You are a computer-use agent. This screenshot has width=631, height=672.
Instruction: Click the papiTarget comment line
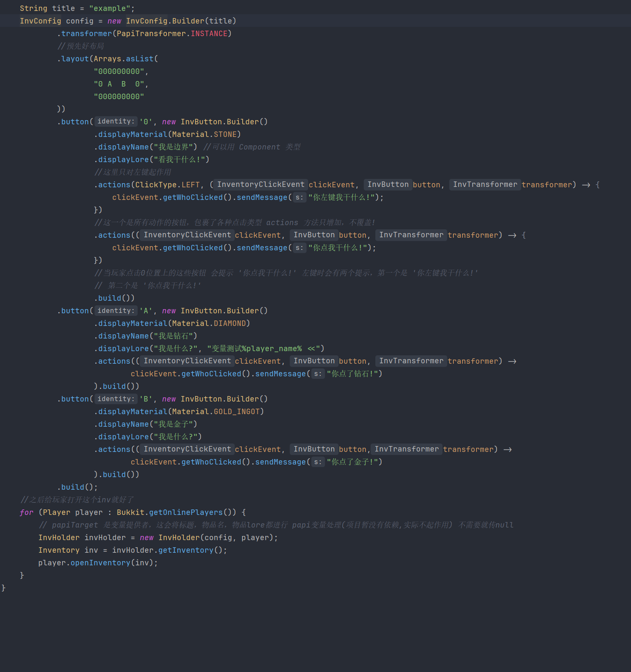275,525
